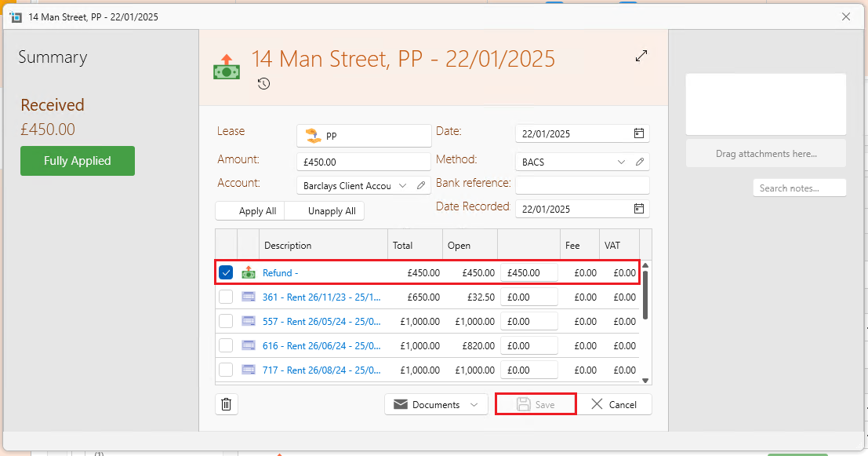Click the Apply All button

250,211
